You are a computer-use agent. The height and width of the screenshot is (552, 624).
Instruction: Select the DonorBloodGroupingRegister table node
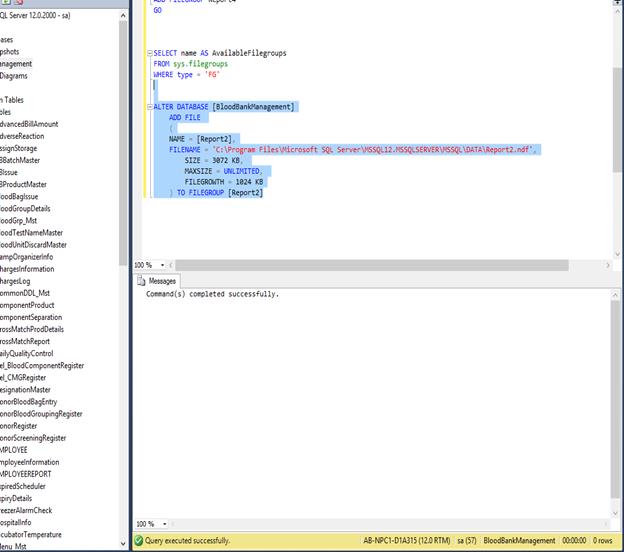pyautogui.click(x=41, y=414)
